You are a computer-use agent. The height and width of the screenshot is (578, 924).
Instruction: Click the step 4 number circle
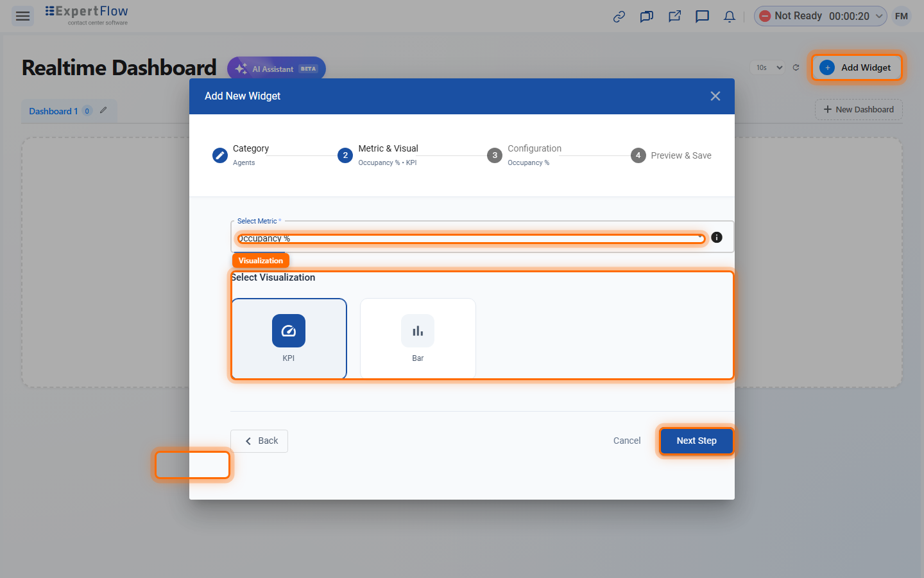(x=638, y=155)
